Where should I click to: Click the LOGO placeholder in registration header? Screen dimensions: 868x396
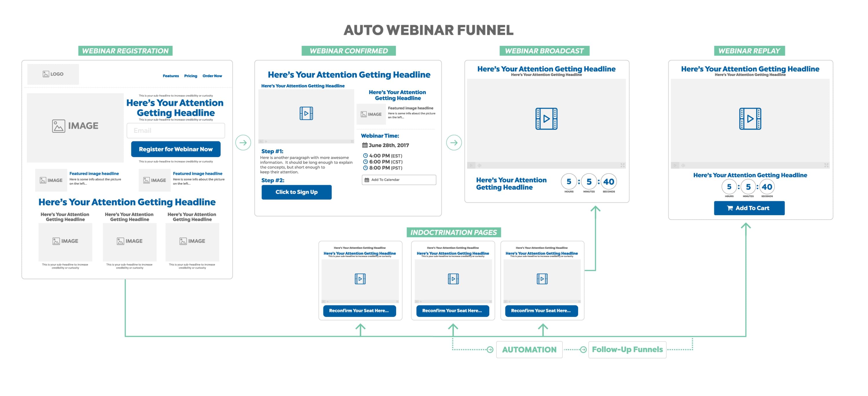(x=53, y=74)
